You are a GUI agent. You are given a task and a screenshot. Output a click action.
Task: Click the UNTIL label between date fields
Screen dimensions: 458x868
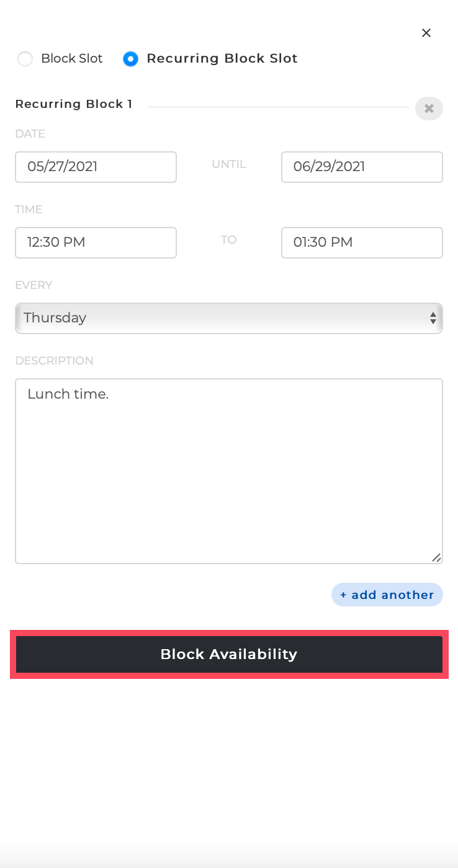pos(229,164)
